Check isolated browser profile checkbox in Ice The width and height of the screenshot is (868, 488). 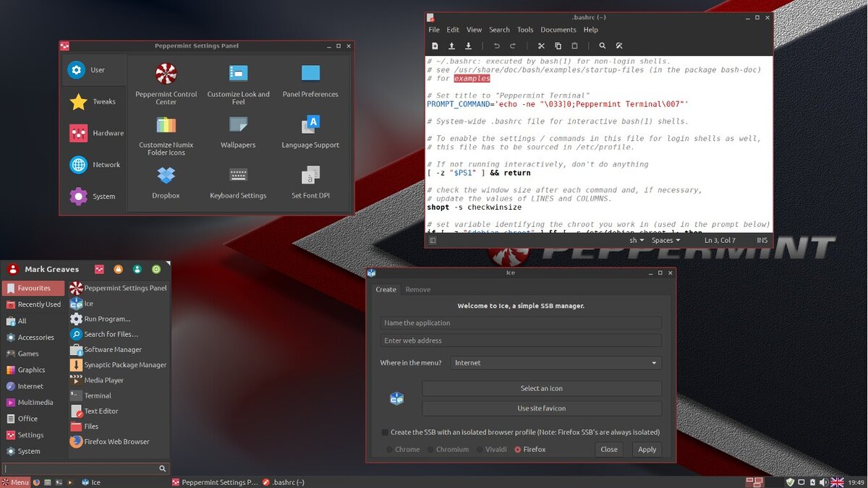tap(385, 432)
